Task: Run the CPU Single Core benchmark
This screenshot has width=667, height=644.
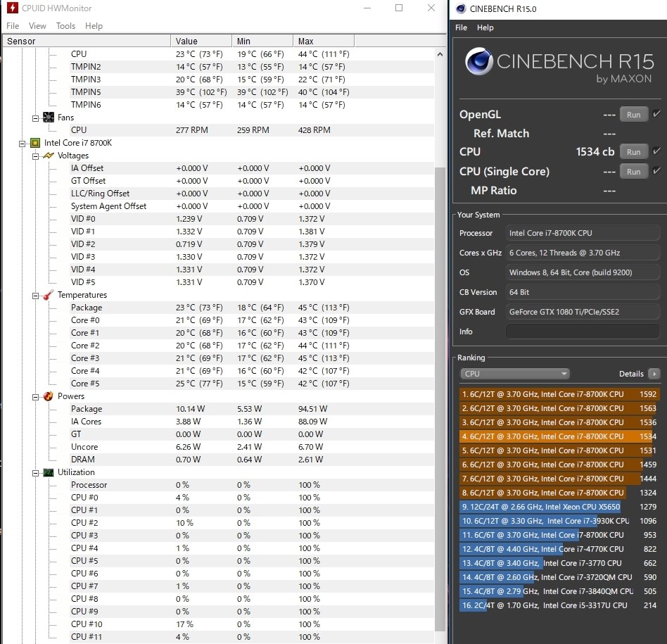Action: click(633, 172)
